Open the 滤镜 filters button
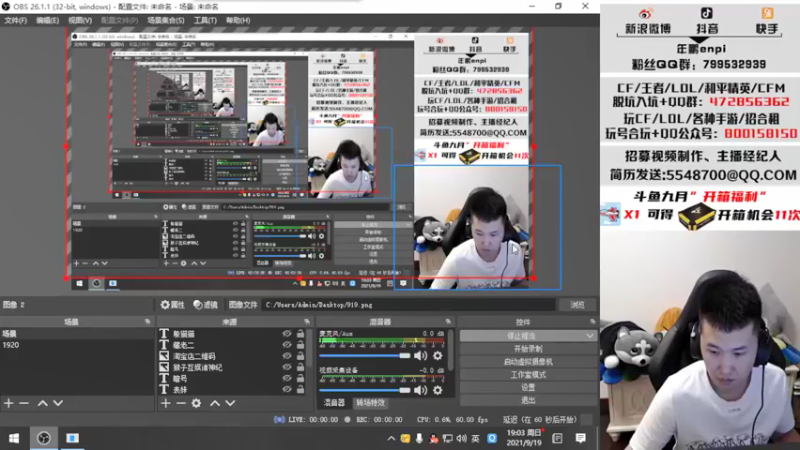This screenshot has height=450, width=800. click(206, 305)
